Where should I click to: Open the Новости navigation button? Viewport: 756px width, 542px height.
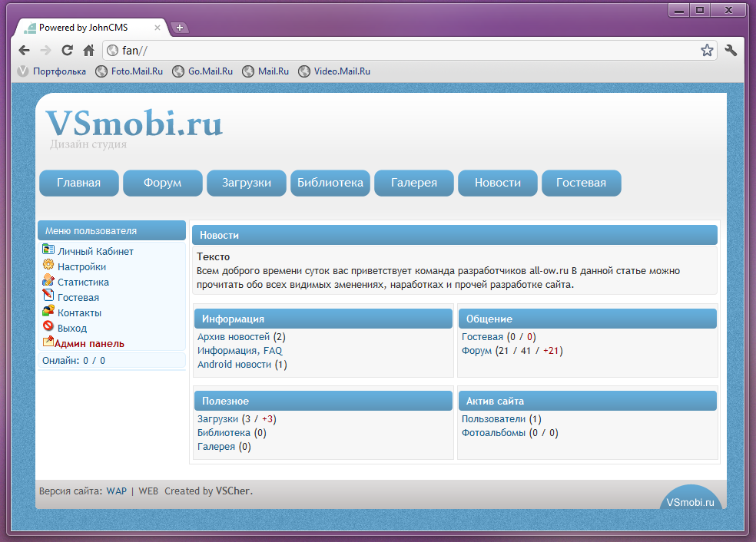[x=498, y=183]
